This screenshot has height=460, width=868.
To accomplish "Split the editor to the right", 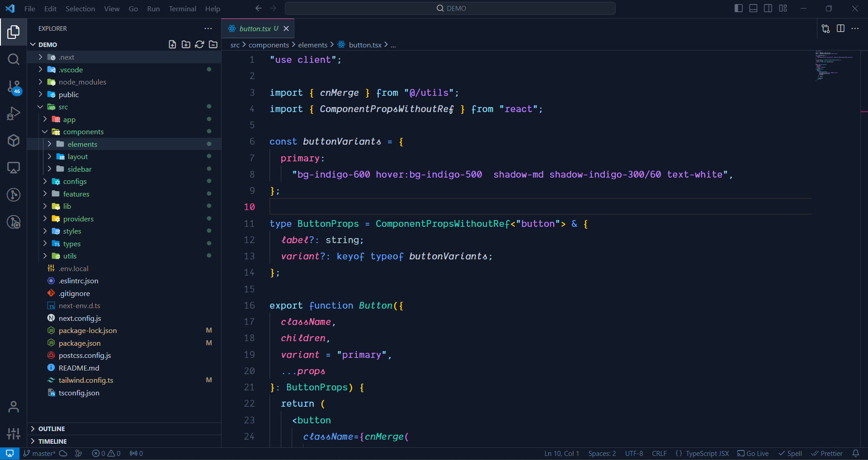I will click(x=840, y=28).
